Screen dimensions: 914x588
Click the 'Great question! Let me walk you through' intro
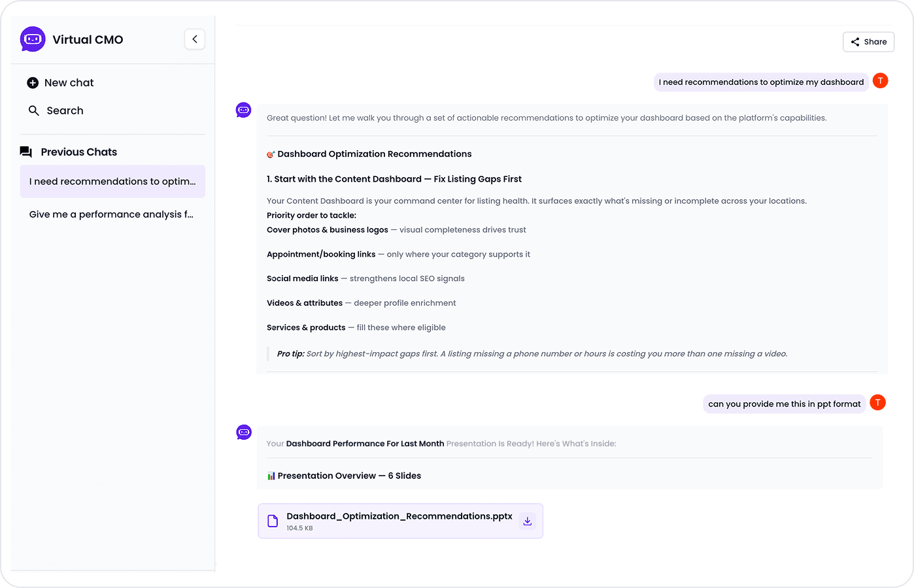coord(547,118)
